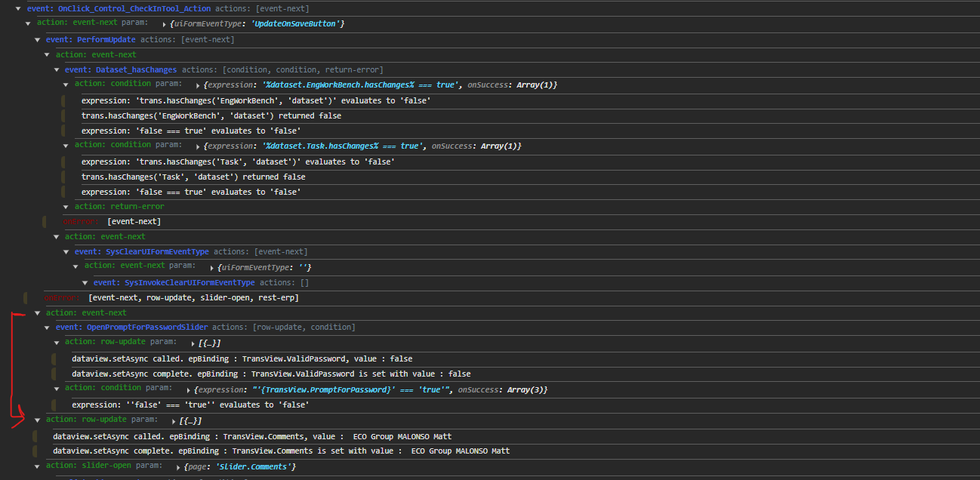Expand the 'UpdateOnSaveButton' param object
Screen dimensions: 980x480
164,24
